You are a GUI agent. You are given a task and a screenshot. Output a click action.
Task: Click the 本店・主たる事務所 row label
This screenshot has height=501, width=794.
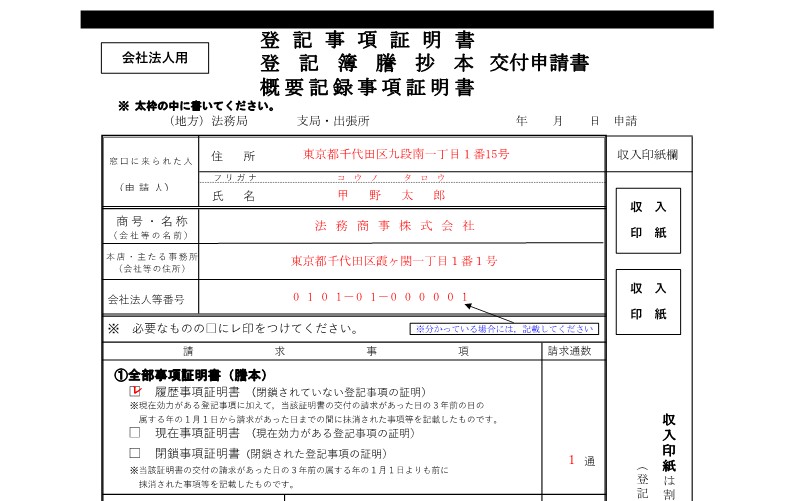point(151,257)
